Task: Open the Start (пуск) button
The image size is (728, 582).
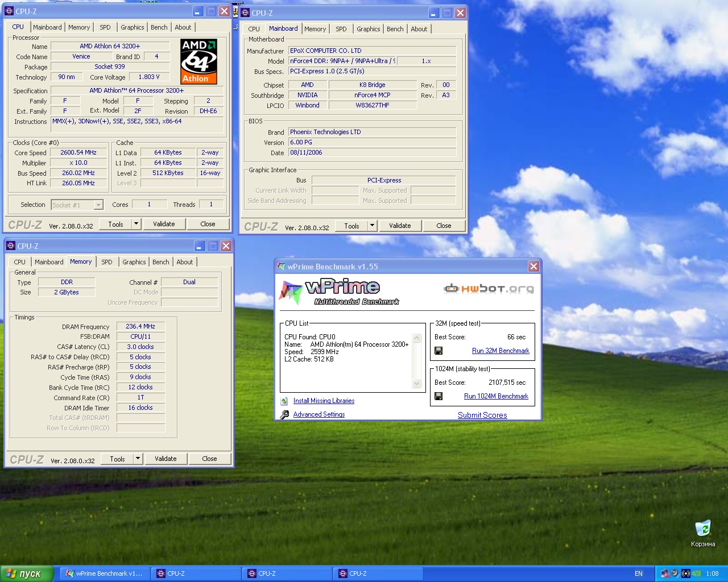Action: 27,573
